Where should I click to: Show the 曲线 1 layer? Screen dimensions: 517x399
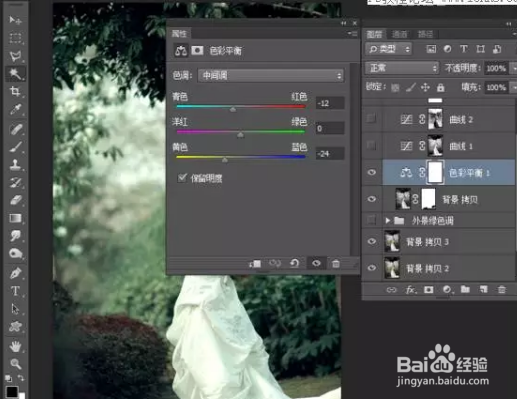(x=371, y=145)
